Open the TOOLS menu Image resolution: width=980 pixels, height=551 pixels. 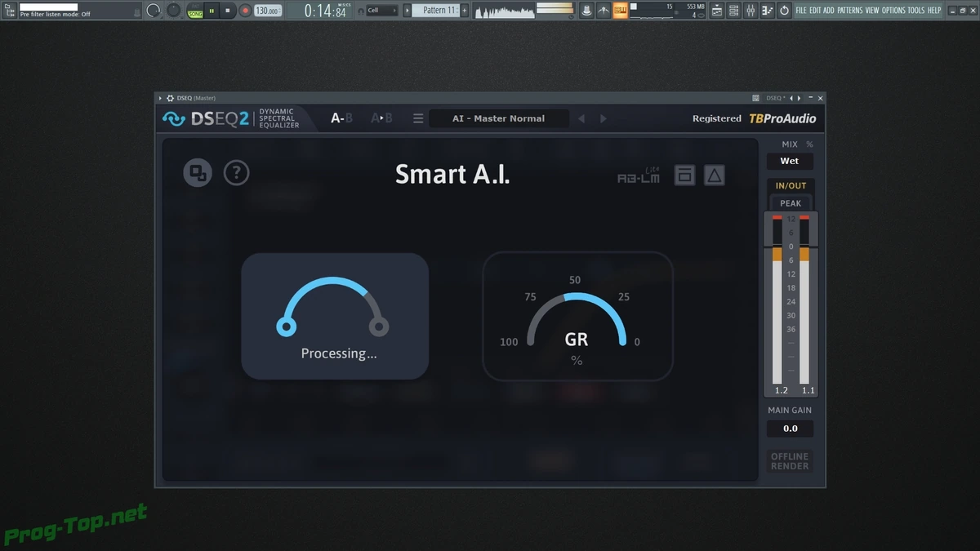[x=916, y=11]
